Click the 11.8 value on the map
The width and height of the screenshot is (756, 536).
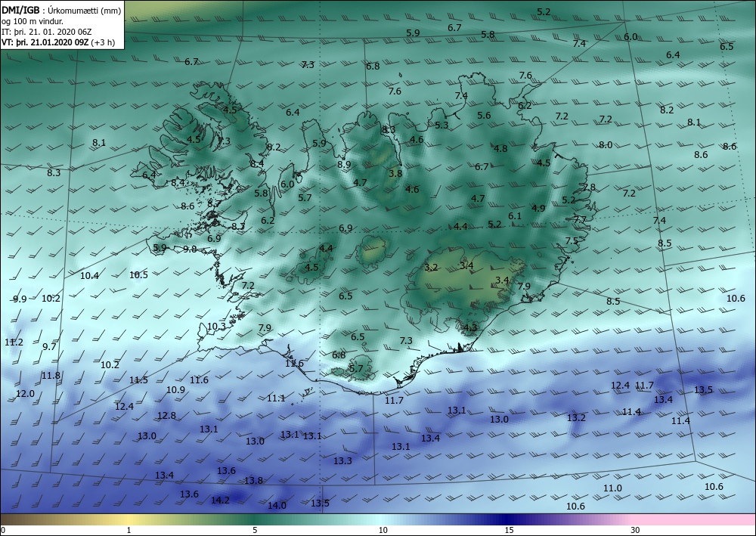(51, 376)
